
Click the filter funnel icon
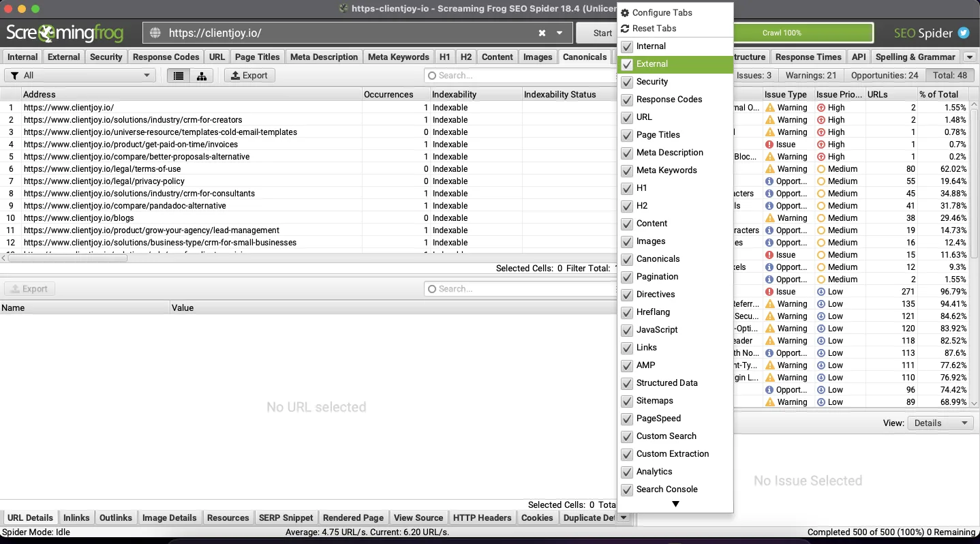pos(14,76)
